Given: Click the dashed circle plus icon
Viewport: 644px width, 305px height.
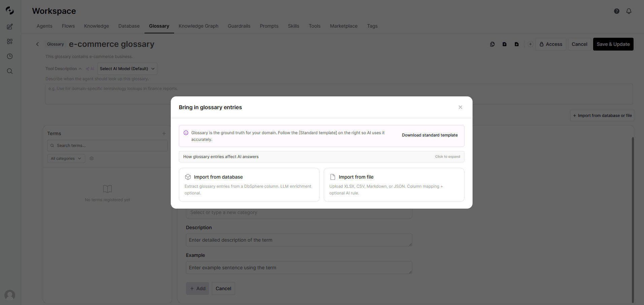Looking at the screenshot, I should tap(530, 44).
